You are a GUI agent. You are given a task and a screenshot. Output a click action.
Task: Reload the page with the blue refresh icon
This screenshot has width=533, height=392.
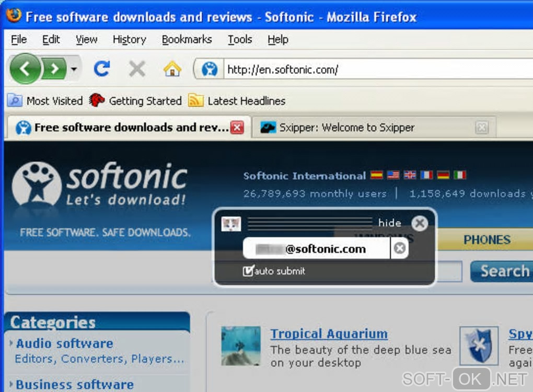[102, 68]
